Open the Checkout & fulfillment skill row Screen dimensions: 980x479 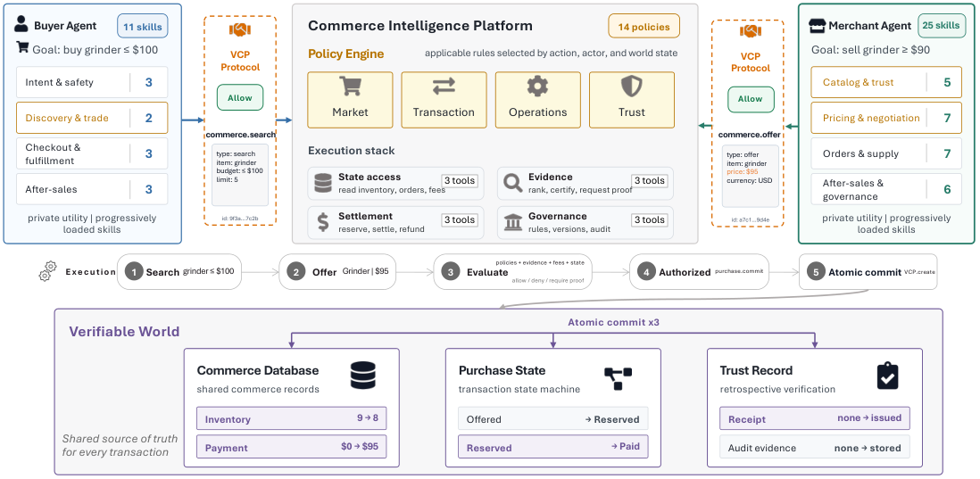[92, 153]
